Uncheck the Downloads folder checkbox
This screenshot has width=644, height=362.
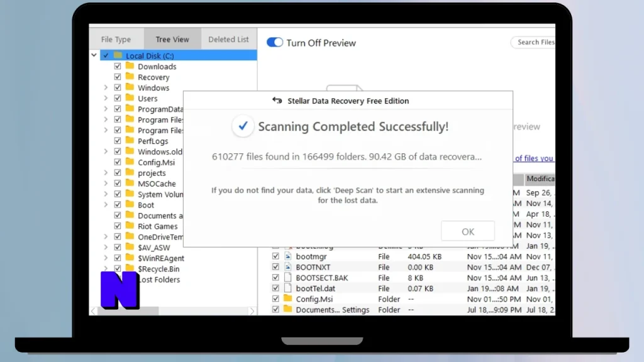[118, 66]
